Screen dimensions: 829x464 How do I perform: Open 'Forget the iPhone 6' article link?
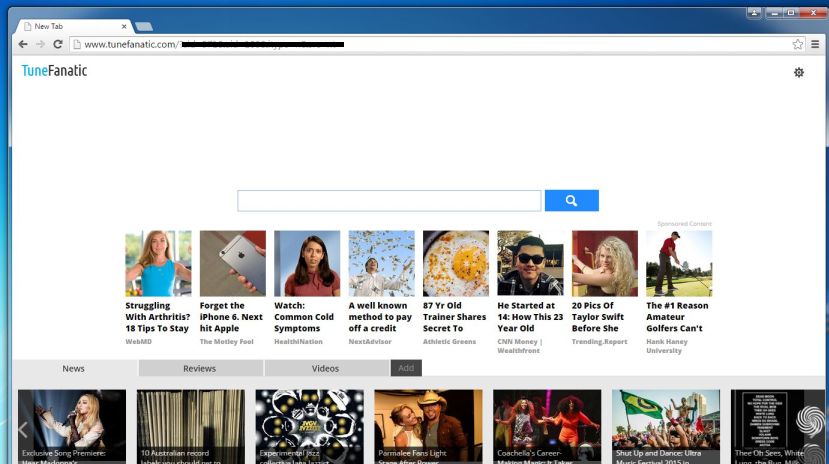[231, 317]
